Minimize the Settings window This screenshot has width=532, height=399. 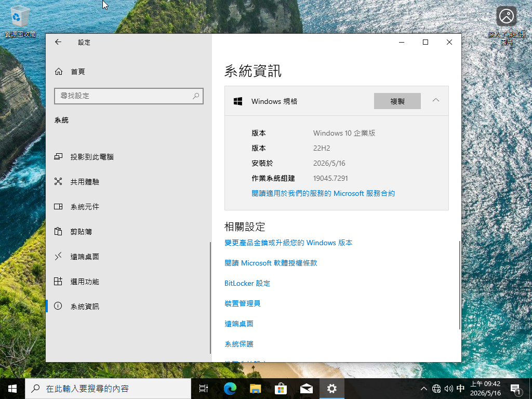point(402,42)
